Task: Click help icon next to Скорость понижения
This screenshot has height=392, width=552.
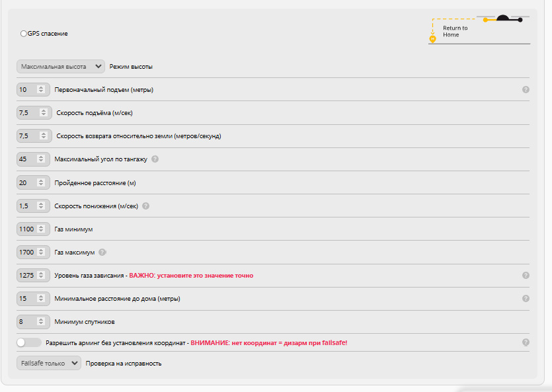Action: pyautogui.click(x=145, y=206)
